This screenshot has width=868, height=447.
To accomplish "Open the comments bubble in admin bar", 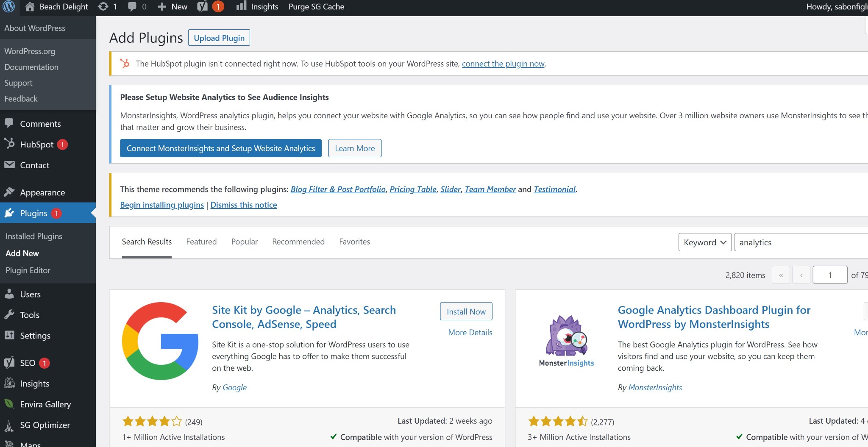I will tap(132, 7).
